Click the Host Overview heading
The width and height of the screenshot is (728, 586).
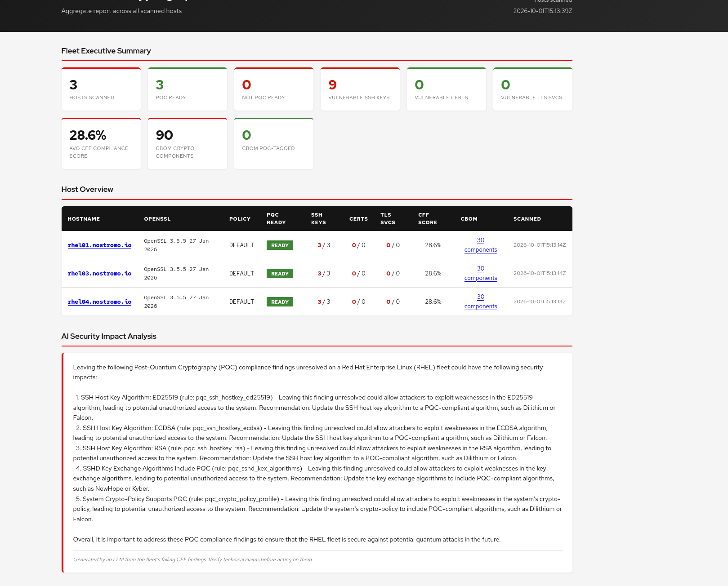tap(87, 189)
